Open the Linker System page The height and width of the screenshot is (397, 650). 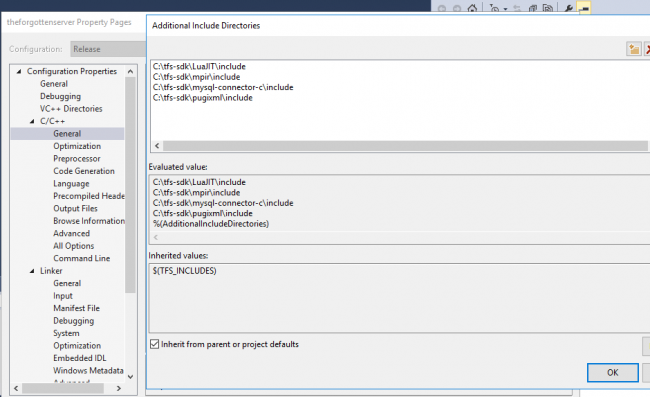click(66, 333)
